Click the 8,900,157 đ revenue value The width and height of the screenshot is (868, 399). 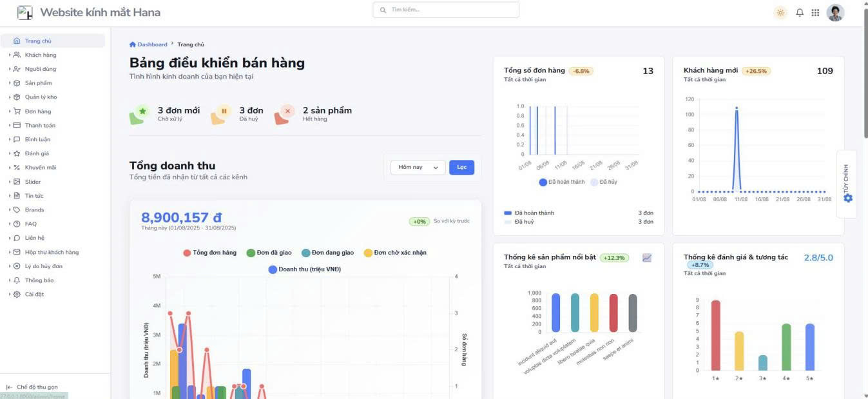tap(181, 217)
